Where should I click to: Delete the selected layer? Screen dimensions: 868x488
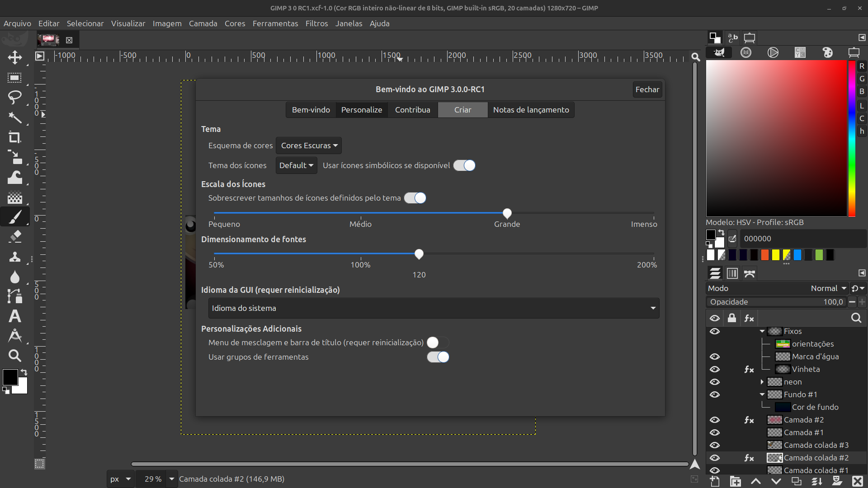(x=858, y=482)
